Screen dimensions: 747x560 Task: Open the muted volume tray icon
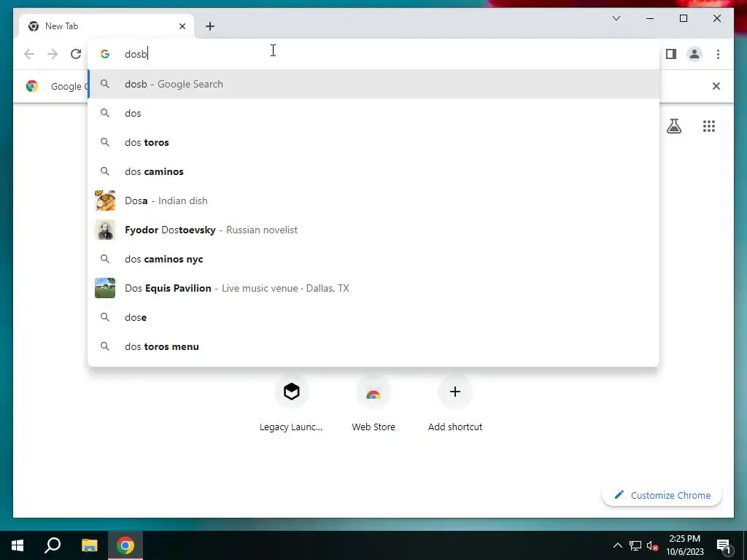[x=653, y=545]
